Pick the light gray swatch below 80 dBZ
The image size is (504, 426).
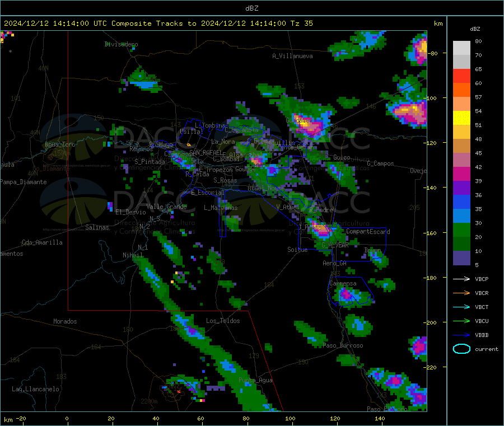(461, 48)
